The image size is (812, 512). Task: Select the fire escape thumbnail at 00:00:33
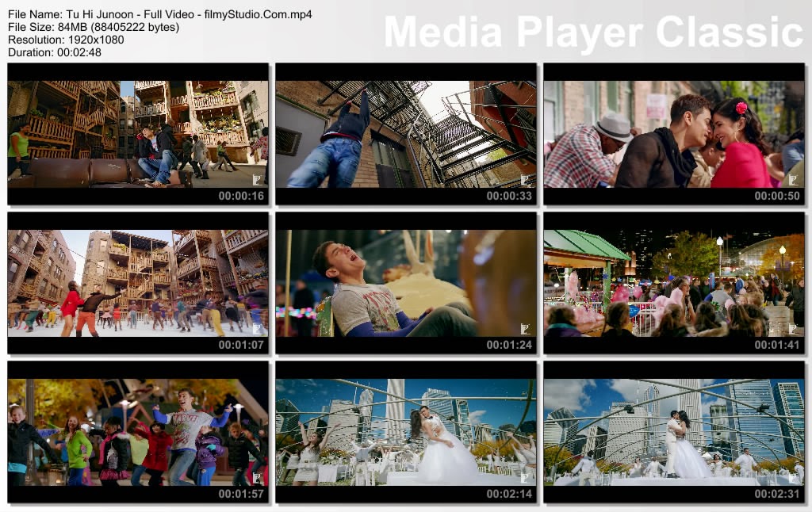point(406,133)
